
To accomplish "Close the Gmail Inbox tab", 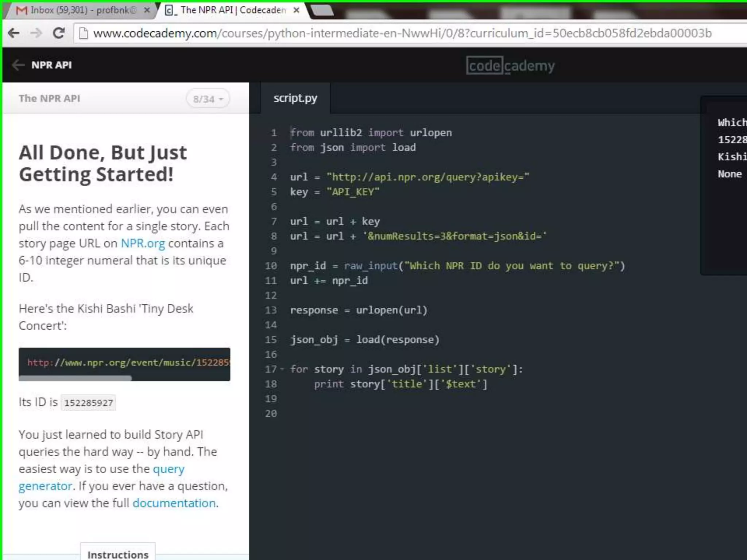I will click(147, 10).
